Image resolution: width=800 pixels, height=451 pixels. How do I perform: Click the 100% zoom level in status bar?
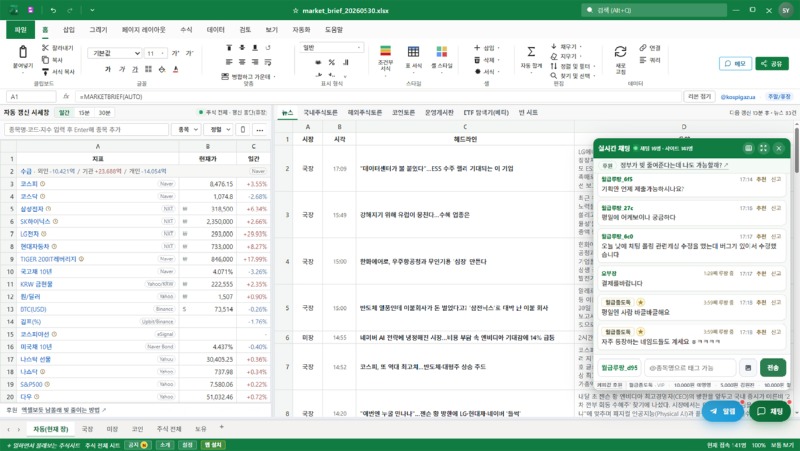pyautogui.click(x=759, y=445)
